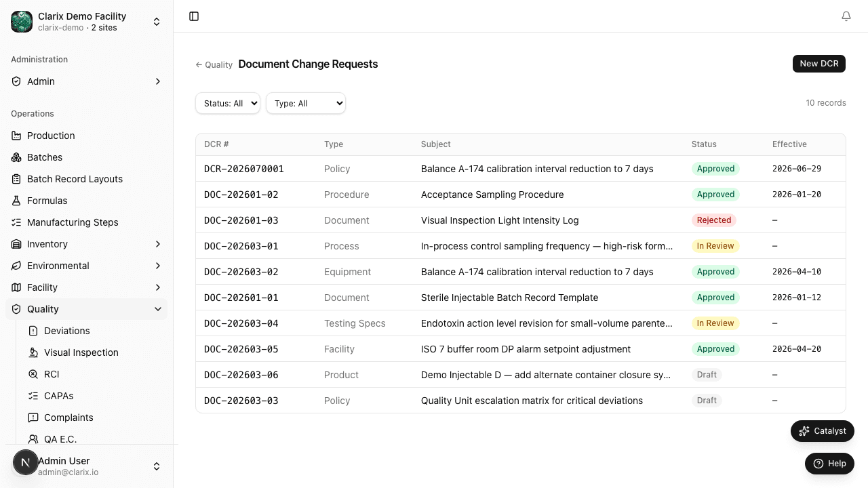868x488 pixels.
Task: Click the CAPAs checklist icon
Action: [x=33, y=396]
